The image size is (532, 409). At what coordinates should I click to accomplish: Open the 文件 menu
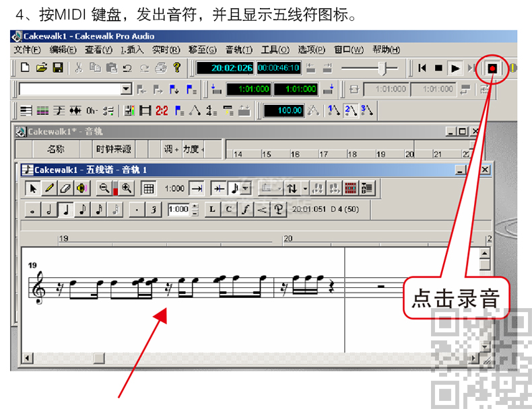pos(27,50)
